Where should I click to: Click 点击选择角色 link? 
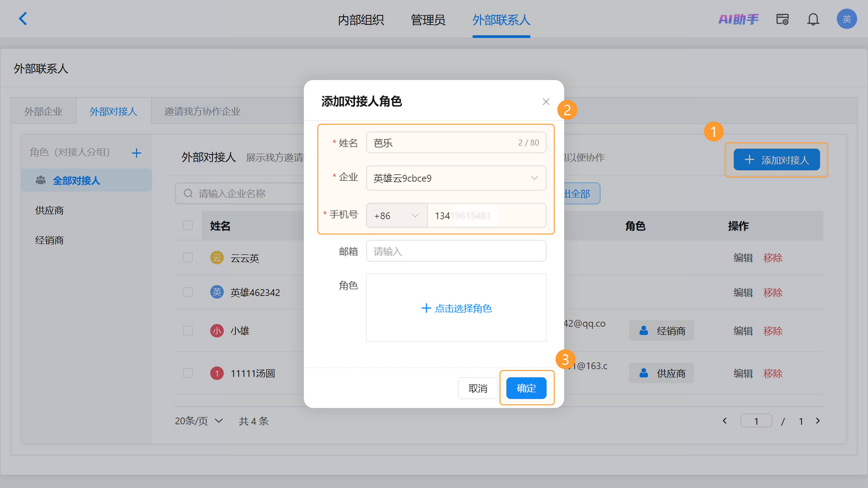tap(457, 308)
